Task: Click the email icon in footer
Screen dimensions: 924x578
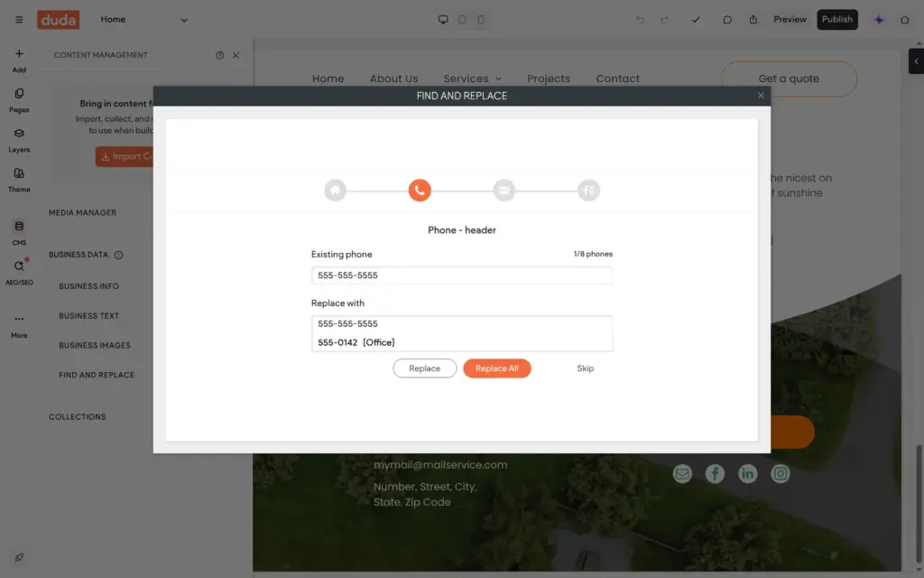Action: tap(682, 473)
